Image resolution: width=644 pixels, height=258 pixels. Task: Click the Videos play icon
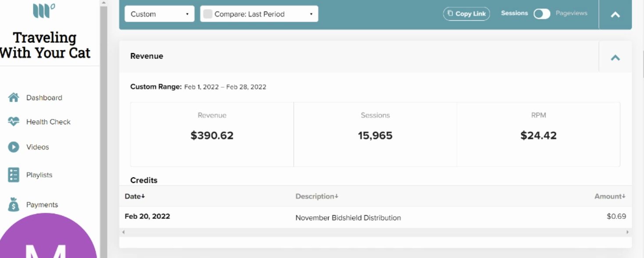click(14, 147)
